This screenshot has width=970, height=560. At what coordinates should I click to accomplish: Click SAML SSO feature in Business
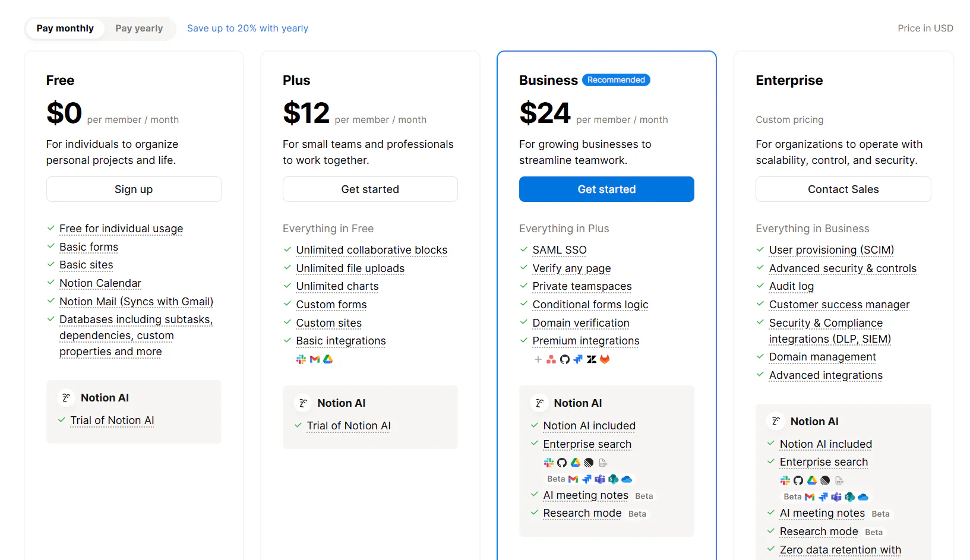pos(560,250)
